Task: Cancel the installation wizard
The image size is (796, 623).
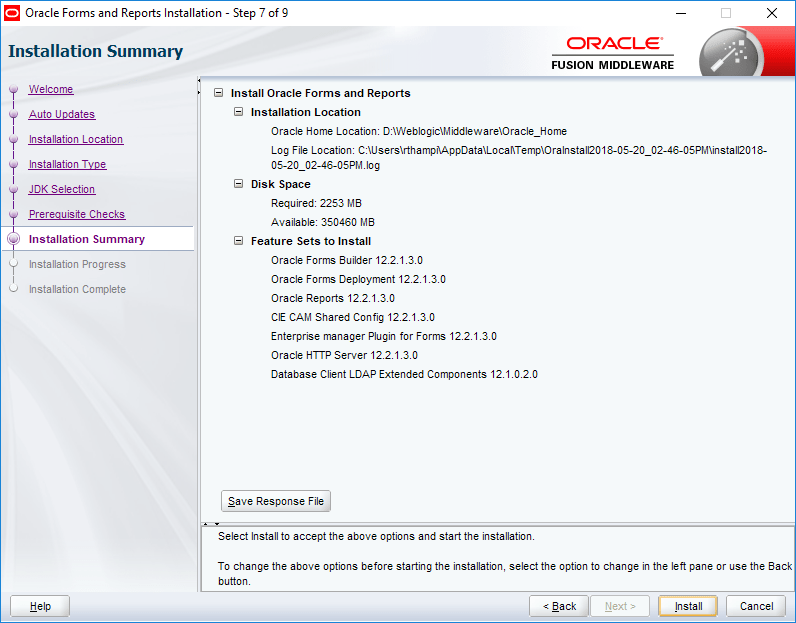Action: tap(756, 606)
